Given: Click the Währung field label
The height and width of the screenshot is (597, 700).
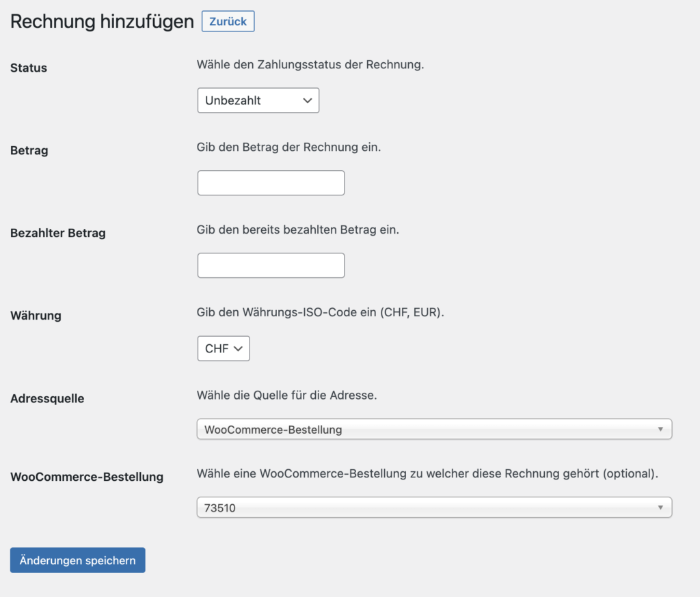Looking at the screenshot, I should 36,316.
